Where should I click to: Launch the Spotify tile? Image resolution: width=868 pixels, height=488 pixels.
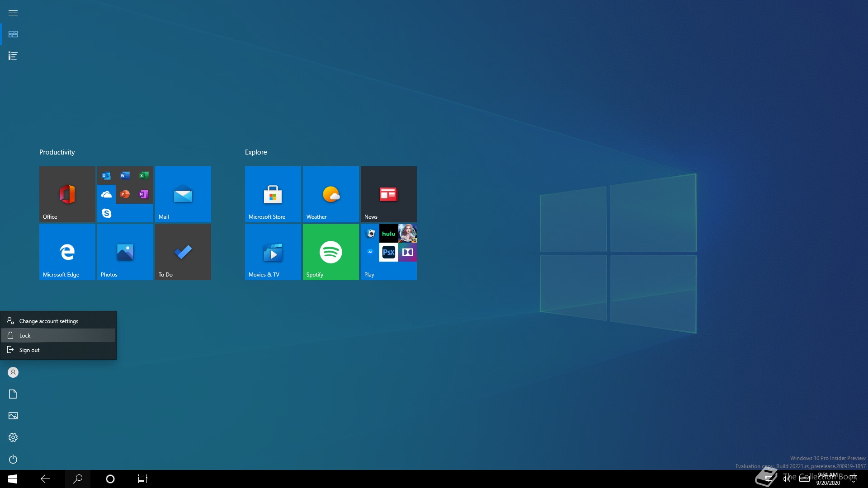331,252
